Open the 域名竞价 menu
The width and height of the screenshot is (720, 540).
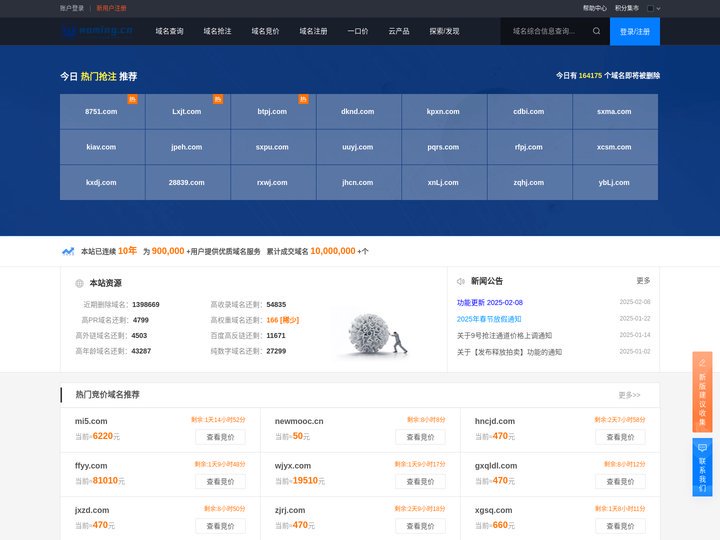point(265,31)
